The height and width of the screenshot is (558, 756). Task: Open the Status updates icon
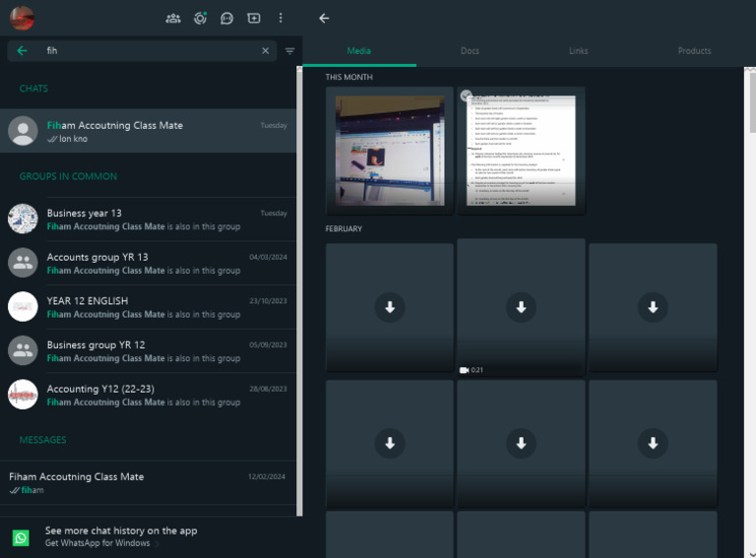pos(200,18)
